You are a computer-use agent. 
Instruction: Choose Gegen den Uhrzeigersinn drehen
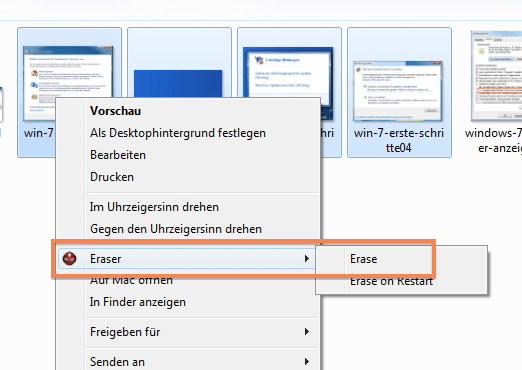pos(176,229)
